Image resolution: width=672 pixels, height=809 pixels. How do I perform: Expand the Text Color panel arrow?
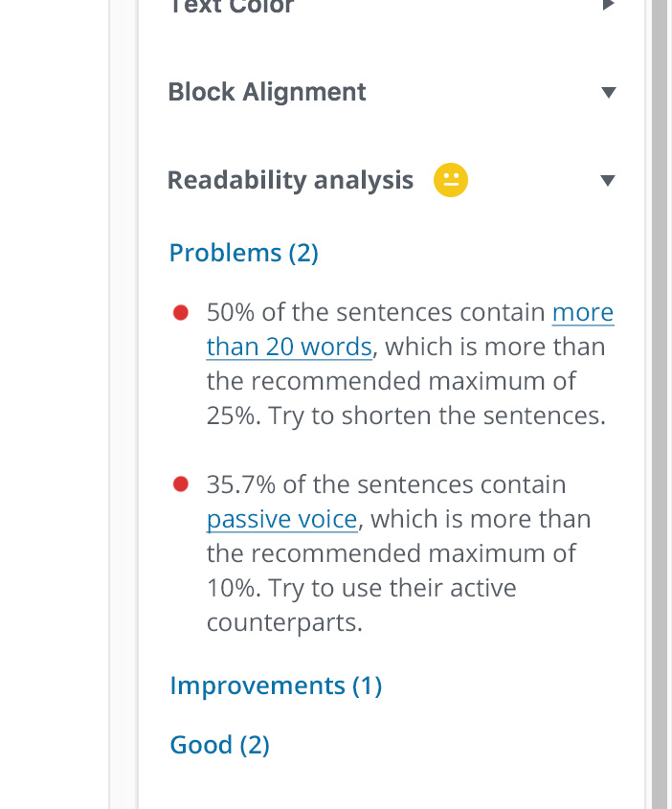(607, 5)
